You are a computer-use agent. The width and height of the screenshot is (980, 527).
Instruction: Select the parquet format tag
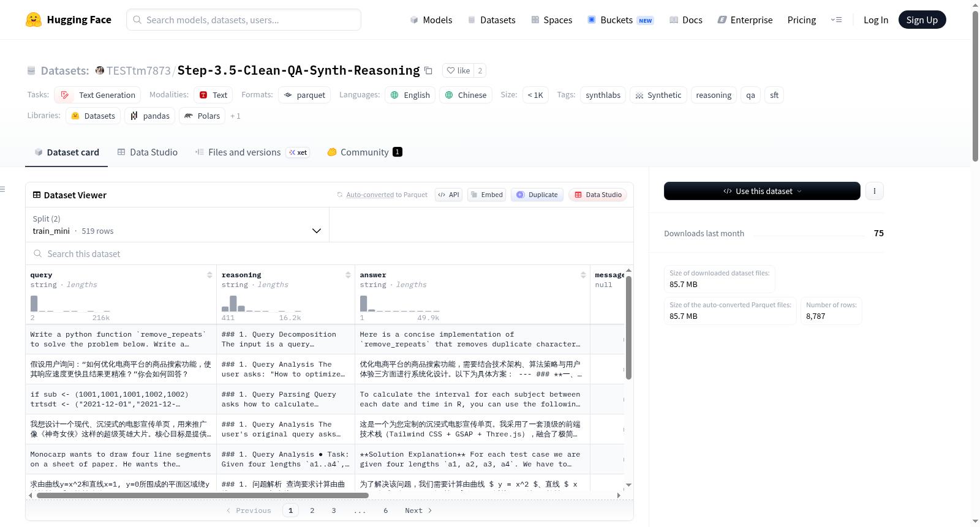[x=304, y=95]
